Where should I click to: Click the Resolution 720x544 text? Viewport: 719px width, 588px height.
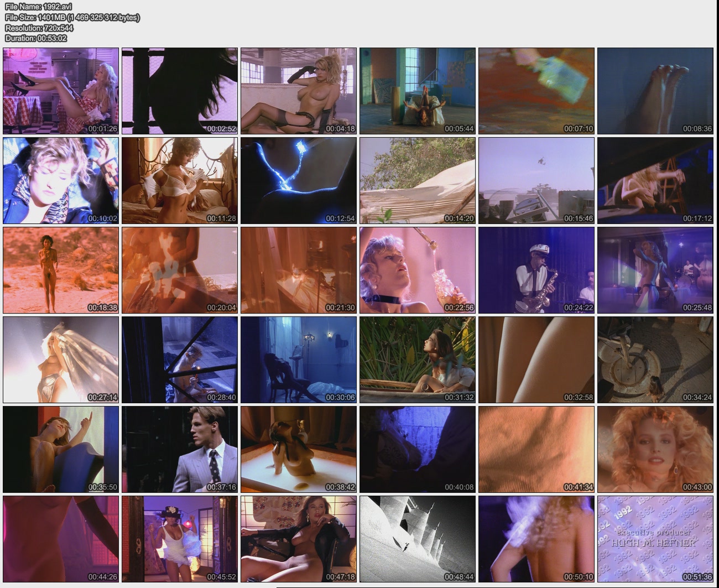pyautogui.click(x=39, y=28)
